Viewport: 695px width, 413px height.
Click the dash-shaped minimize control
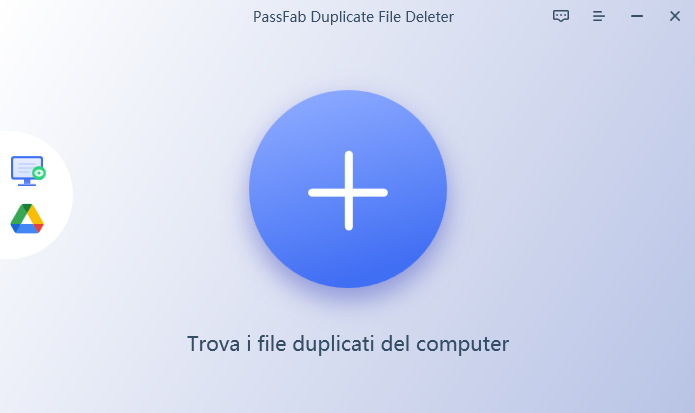pos(637,16)
